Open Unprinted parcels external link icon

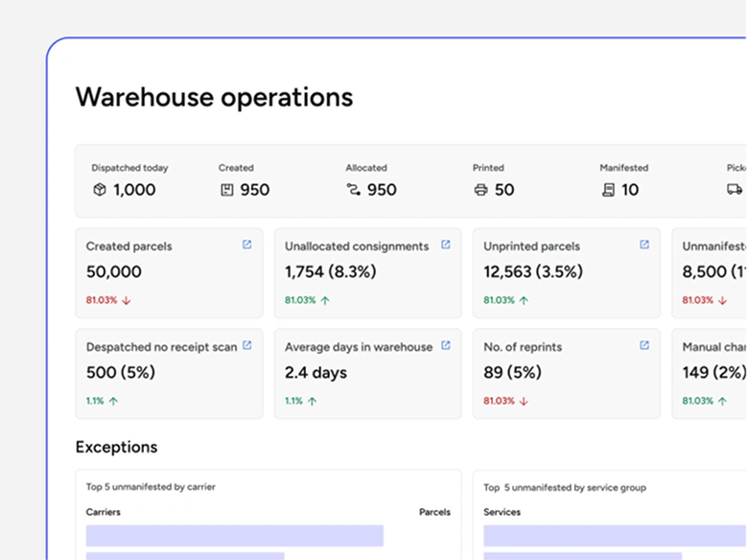coord(644,245)
